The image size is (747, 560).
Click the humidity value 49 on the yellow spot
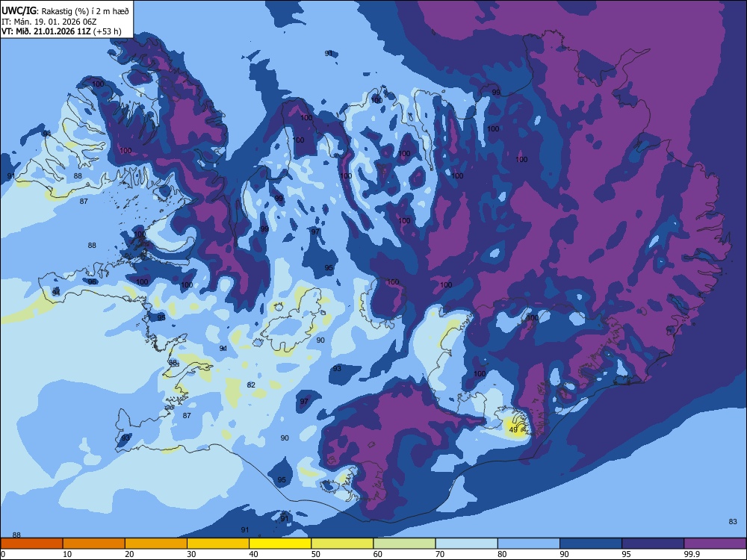[x=513, y=429]
